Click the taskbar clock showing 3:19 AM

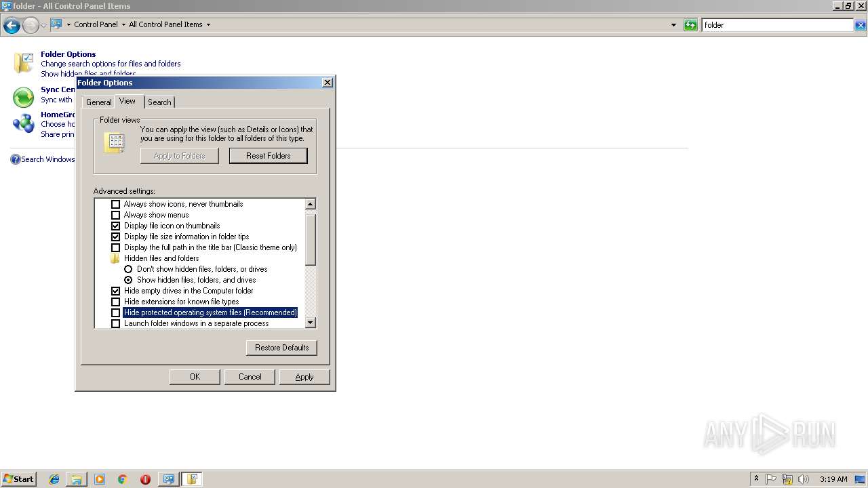click(x=833, y=479)
